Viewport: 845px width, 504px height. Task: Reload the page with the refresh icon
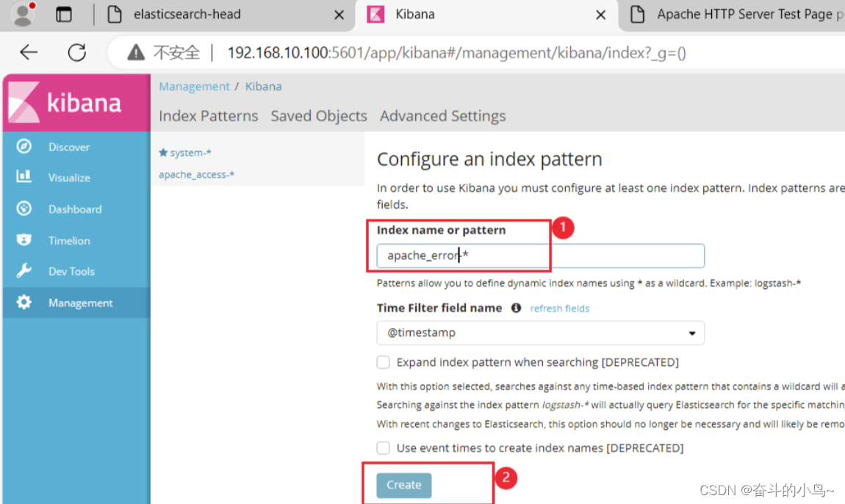tap(77, 52)
